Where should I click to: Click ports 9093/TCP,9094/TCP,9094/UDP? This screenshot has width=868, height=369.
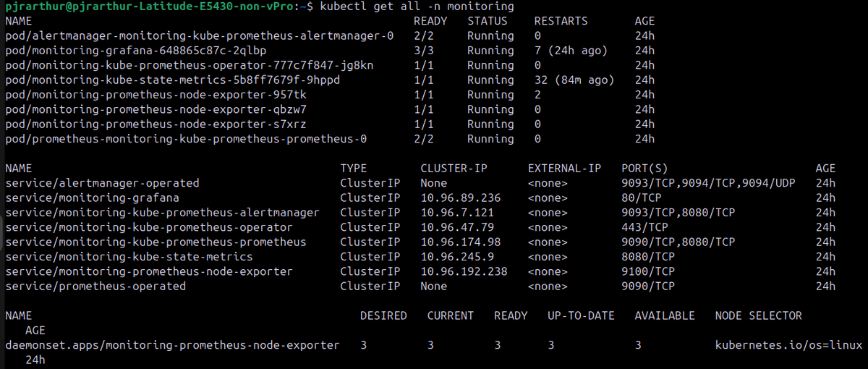(x=709, y=183)
